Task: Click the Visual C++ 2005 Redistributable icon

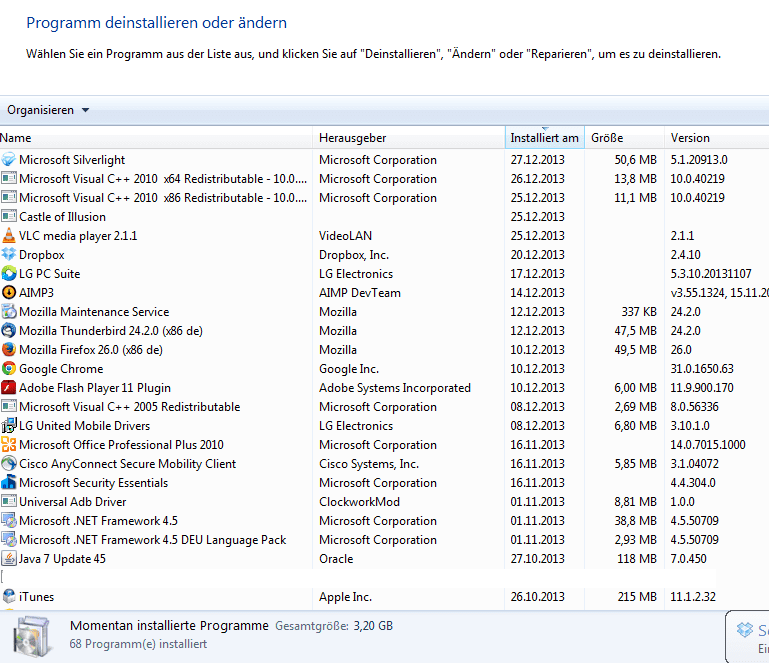Action: [x=9, y=407]
